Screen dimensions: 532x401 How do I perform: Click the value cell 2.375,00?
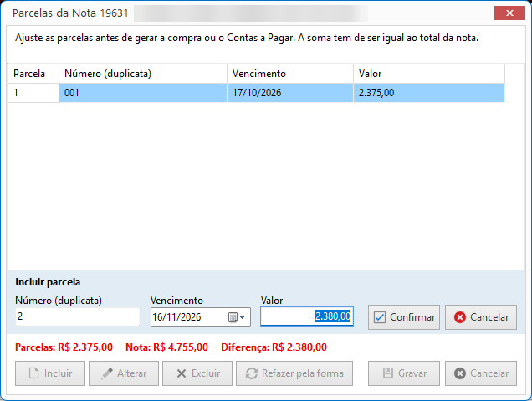429,93
